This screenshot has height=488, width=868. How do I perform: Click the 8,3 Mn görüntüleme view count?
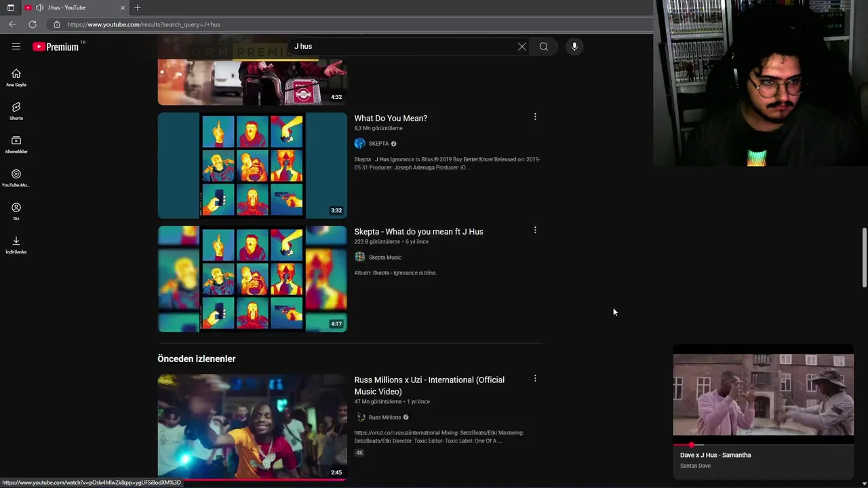point(378,128)
